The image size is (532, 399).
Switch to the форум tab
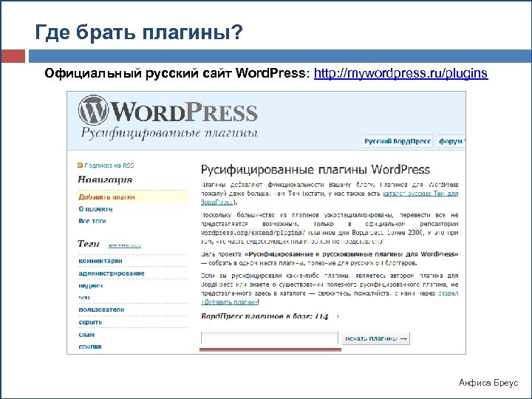point(451,141)
